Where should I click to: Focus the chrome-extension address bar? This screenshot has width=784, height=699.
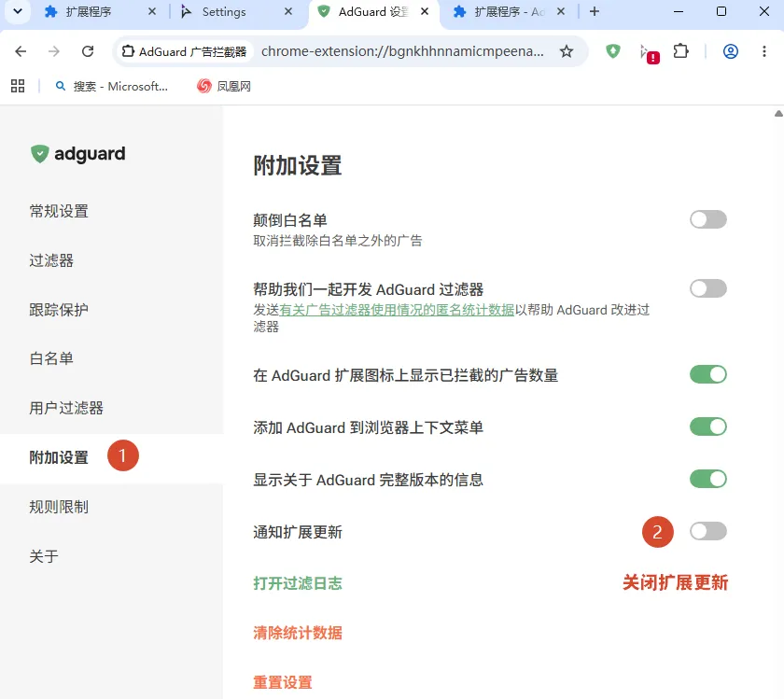tap(402, 51)
